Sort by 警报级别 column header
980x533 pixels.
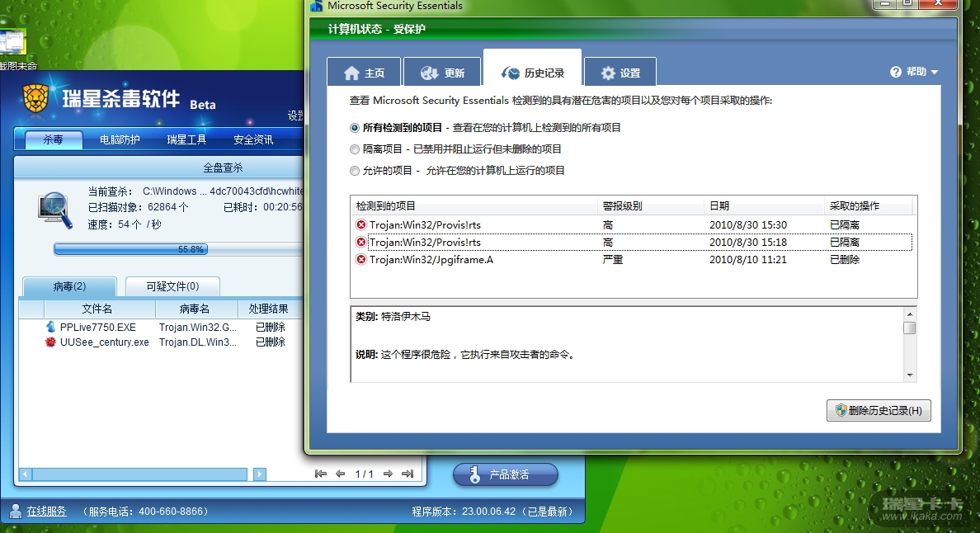coord(651,205)
